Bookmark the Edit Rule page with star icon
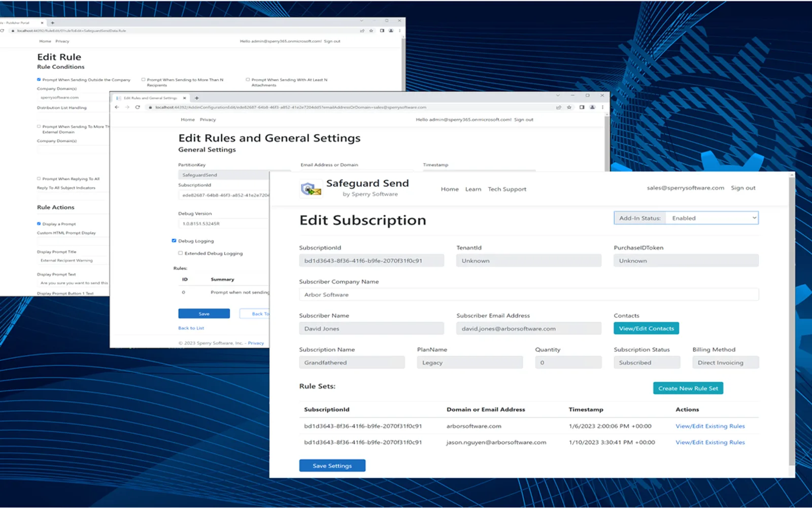 coord(371,30)
